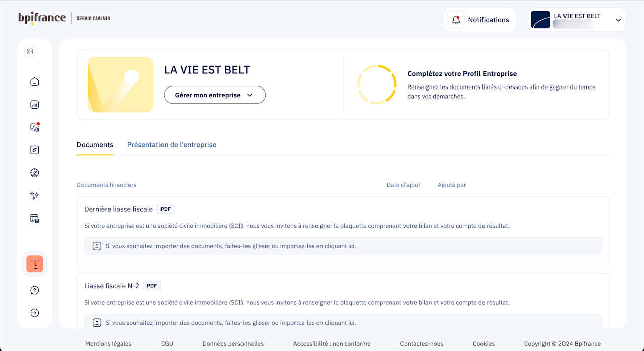This screenshot has height=351, width=644.
Task: Click the Liasse fiscale N-2 upload zone
Action: tap(343, 322)
